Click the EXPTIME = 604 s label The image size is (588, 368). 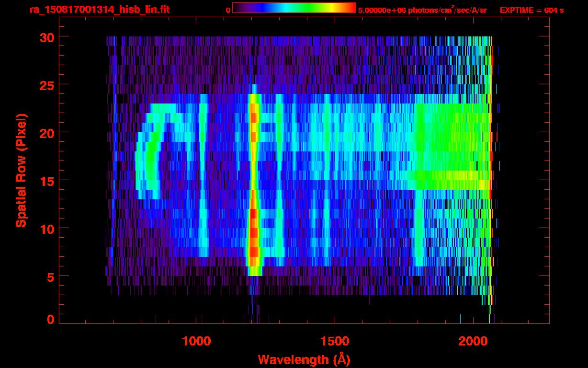(531, 10)
